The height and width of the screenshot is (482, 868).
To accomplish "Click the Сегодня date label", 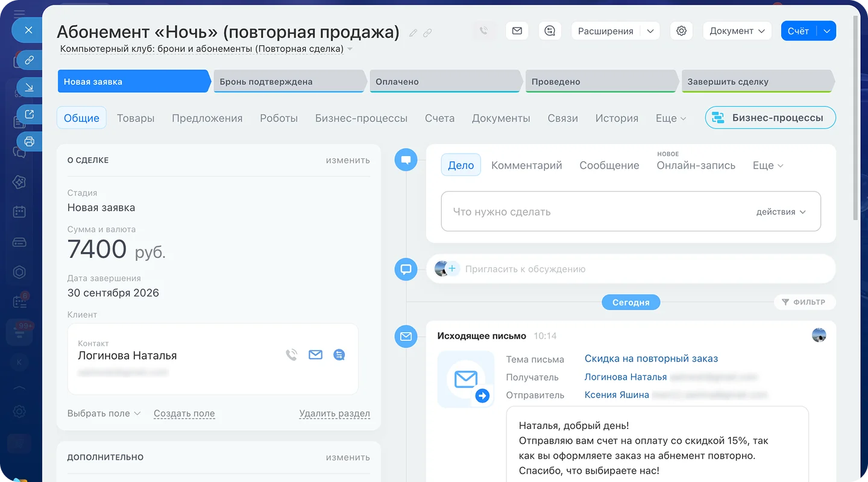I will [631, 302].
